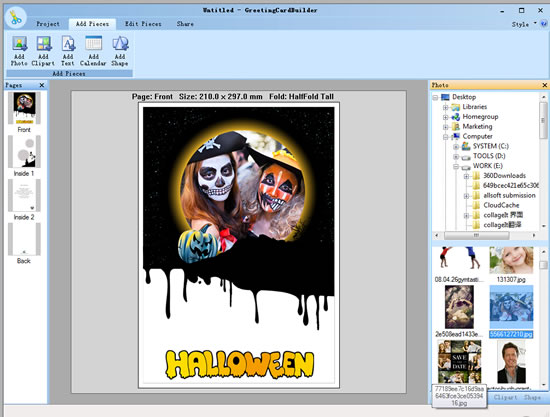Click the photo thumbnails vertical scrollbar
Image resolution: width=550 pixels, height=417 pixels.
pos(543,265)
